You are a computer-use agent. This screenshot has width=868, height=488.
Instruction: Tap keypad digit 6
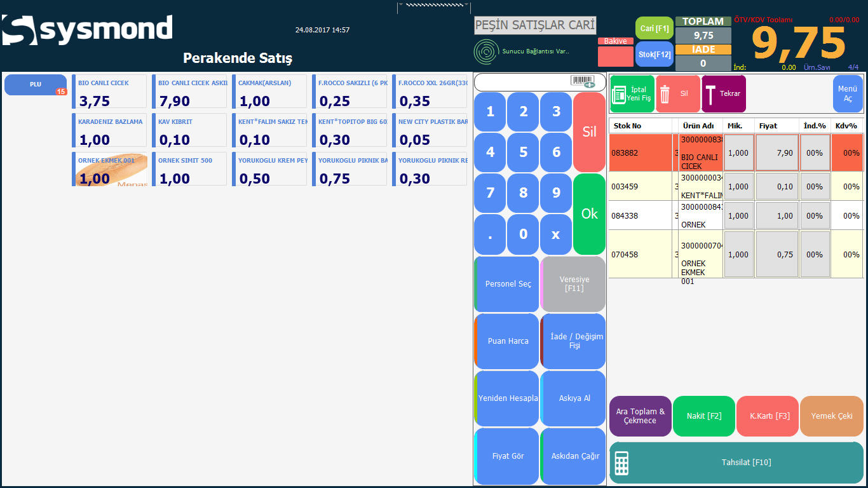pos(556,152)
